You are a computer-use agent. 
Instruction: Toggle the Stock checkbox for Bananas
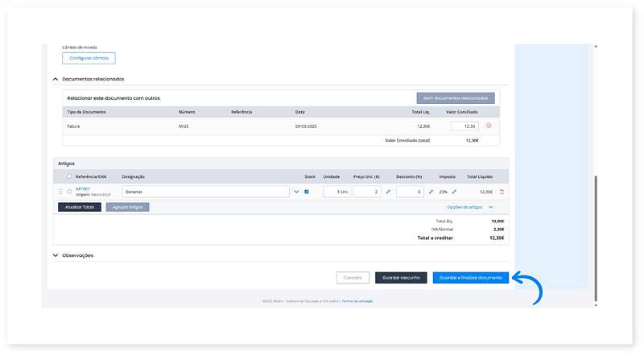click(307, 192)
